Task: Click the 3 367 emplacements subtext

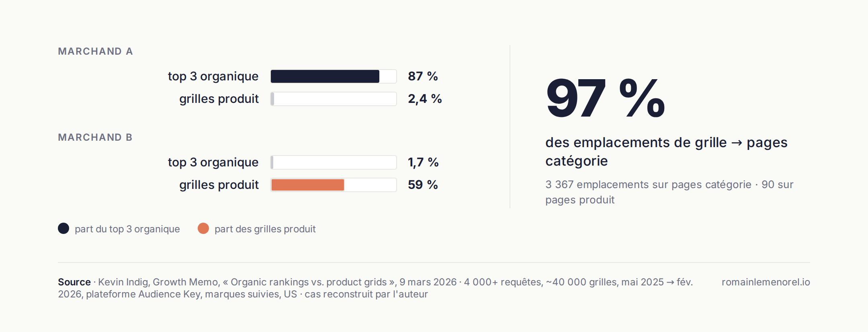Action: point(669,192)
